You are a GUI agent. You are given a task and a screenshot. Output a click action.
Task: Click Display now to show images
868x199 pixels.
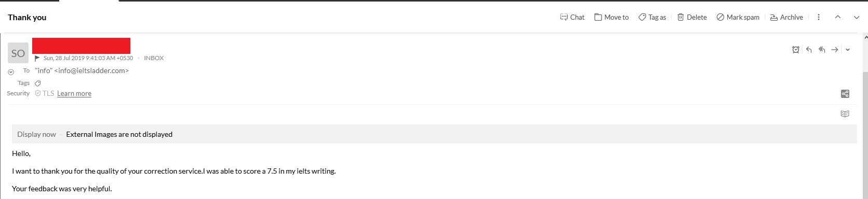pos(36,134)
